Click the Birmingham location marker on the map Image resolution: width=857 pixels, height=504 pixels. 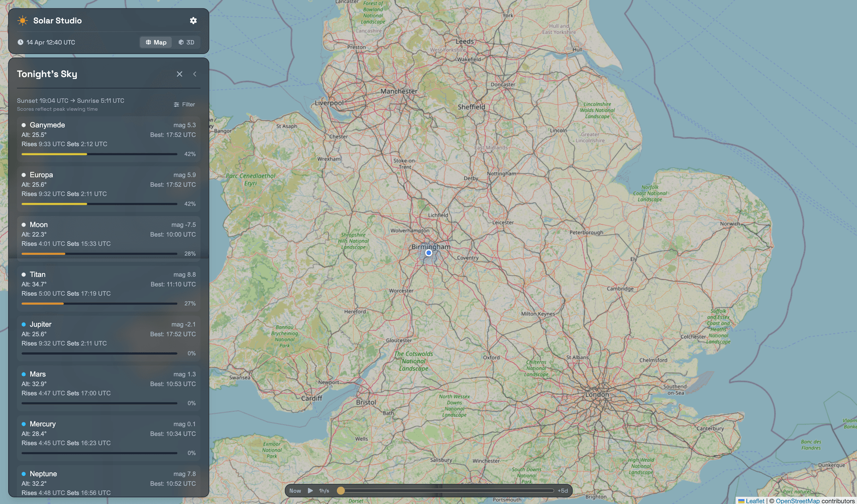coord(428,252)
